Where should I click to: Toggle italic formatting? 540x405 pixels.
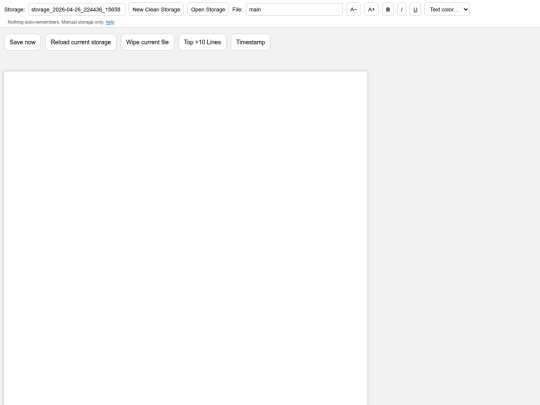click(x=402, y=9)
